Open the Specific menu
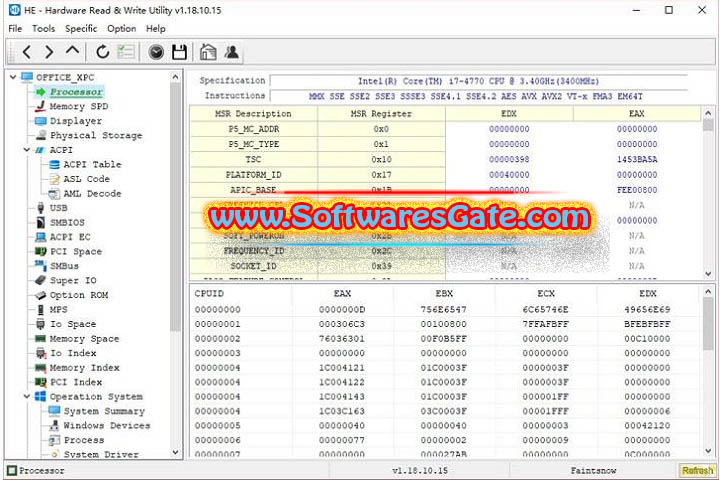The image size is (720, 480). 81,28
